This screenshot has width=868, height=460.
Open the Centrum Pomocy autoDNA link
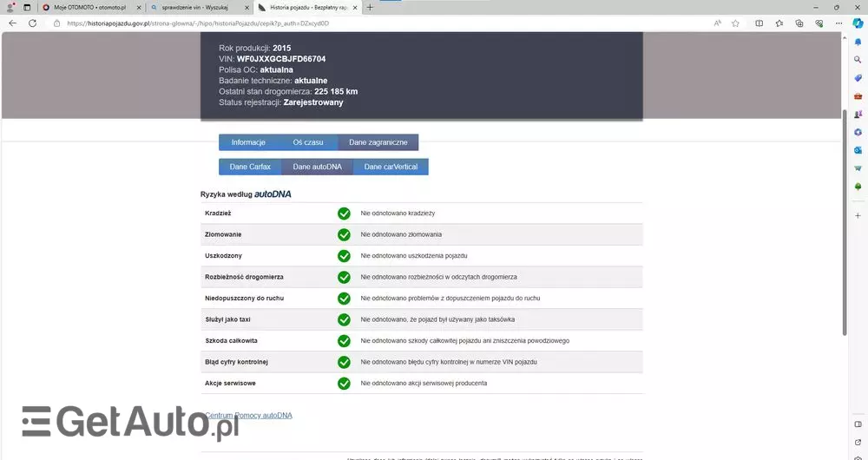[x=249, y=416]
